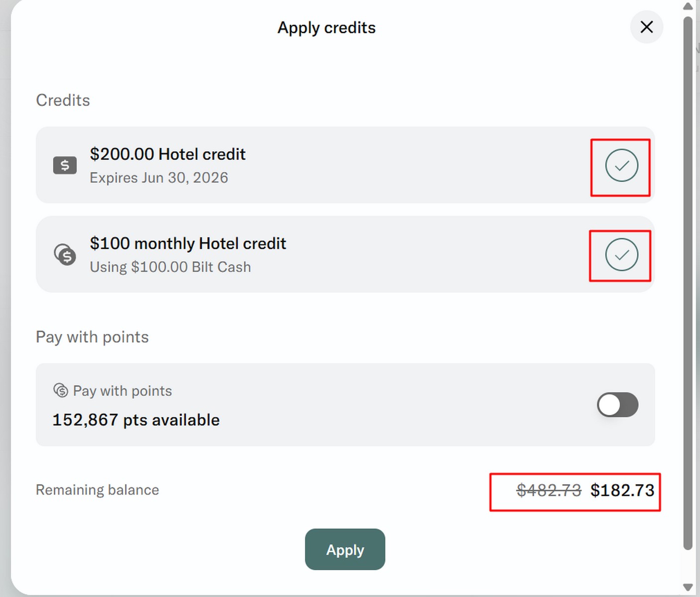
Task: Enable the Pay with points switch
Action: [617, 404]
